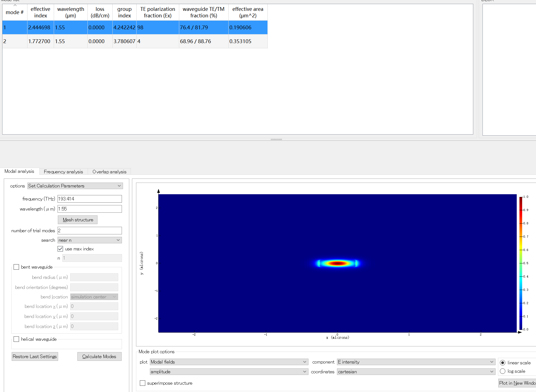The height and width of the screenshot is (392, 536).
Task: Enable the bent waveguide checkbox
Action: 17,267
